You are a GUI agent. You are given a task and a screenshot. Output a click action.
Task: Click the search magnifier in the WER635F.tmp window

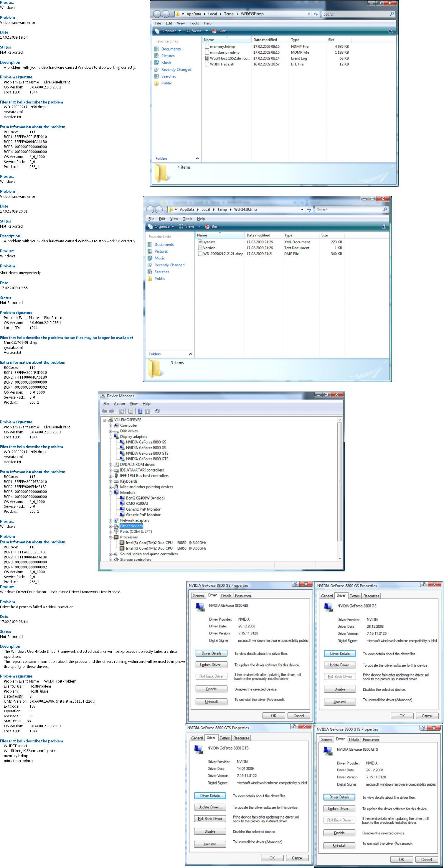(392, 14)
